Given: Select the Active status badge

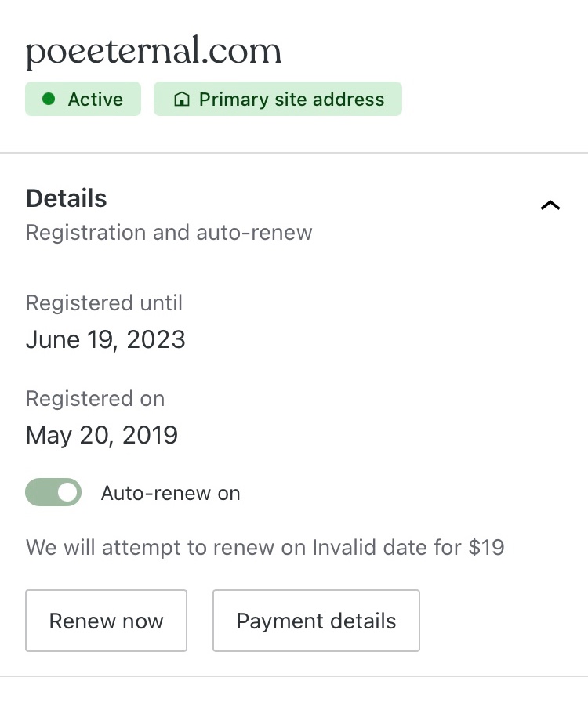Looking at the screenshot, I should tap(83, 100).
